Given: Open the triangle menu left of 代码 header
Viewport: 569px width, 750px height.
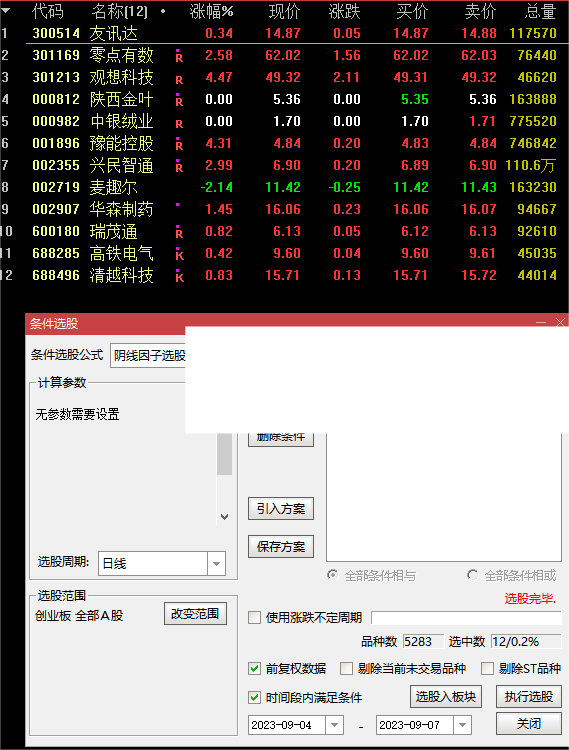Looking at the screenshot, I should point(5,10).
